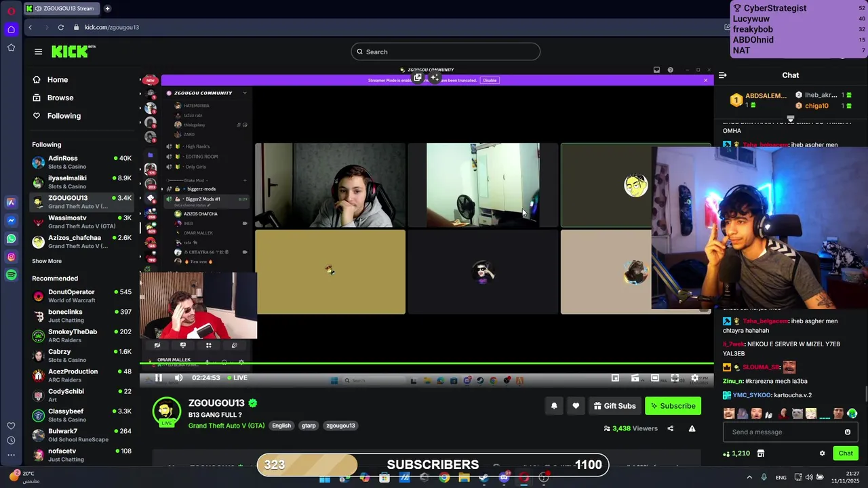This screenshot has width=868, height=488.
Task: Report the stream with warning icon
Action: click(x=692, y=428)
